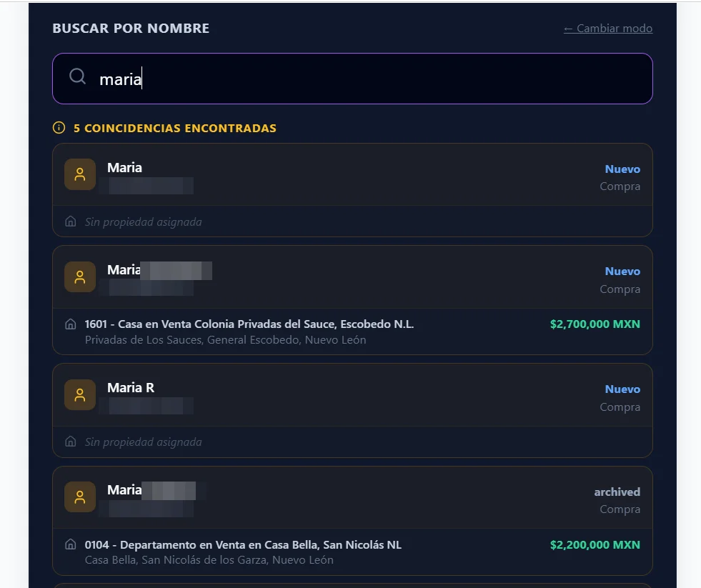
Task: Click house icon beside listing 0104
Action: point(71,544)
